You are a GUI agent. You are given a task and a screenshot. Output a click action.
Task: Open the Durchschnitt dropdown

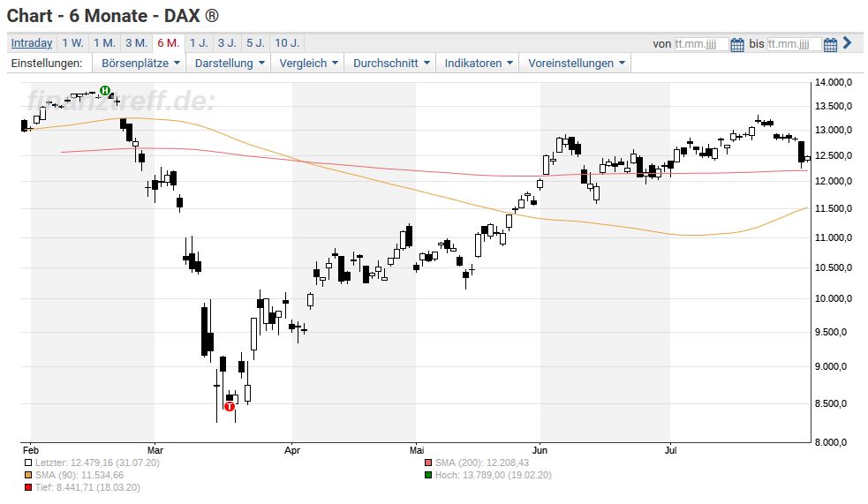[391, 63]
